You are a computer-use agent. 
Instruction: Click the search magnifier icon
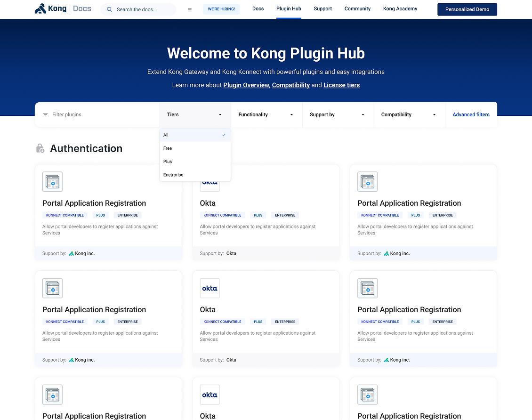point(109,9)
